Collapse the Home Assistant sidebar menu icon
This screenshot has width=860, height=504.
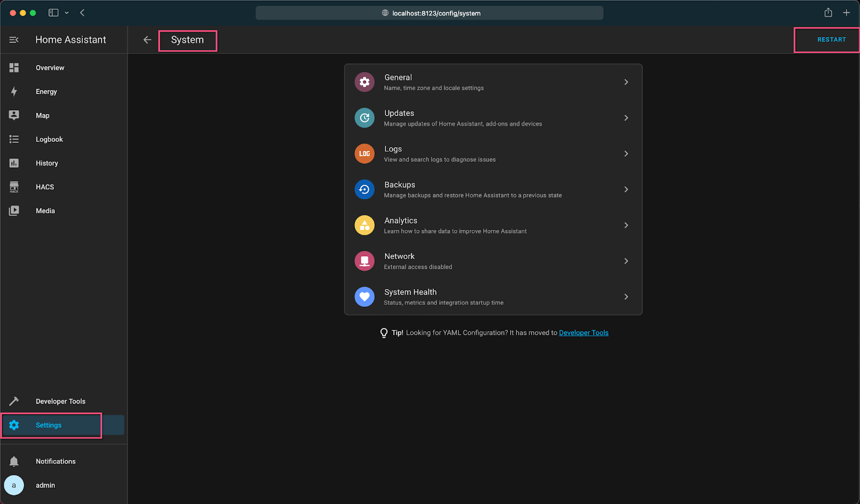14,40
